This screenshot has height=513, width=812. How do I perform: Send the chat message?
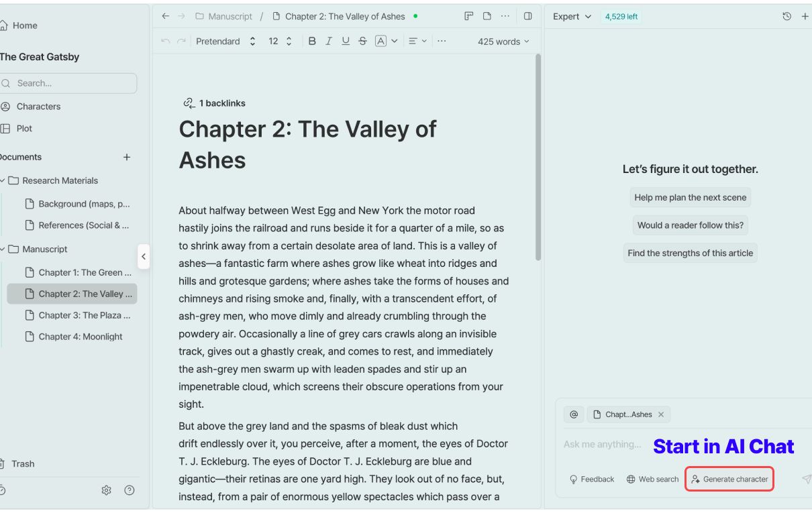806,479
